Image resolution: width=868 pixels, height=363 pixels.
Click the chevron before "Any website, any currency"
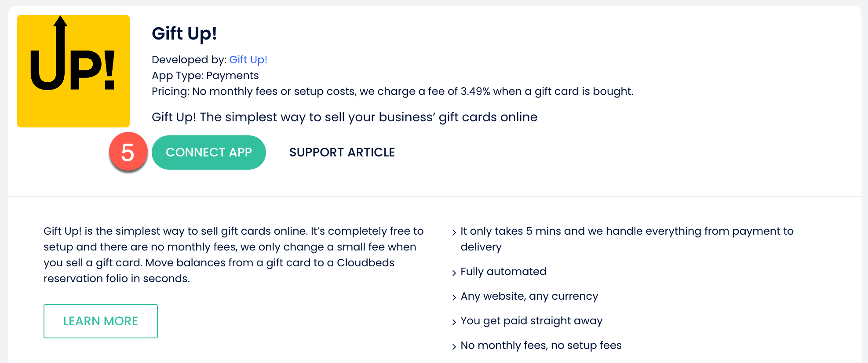coord(454,298)
